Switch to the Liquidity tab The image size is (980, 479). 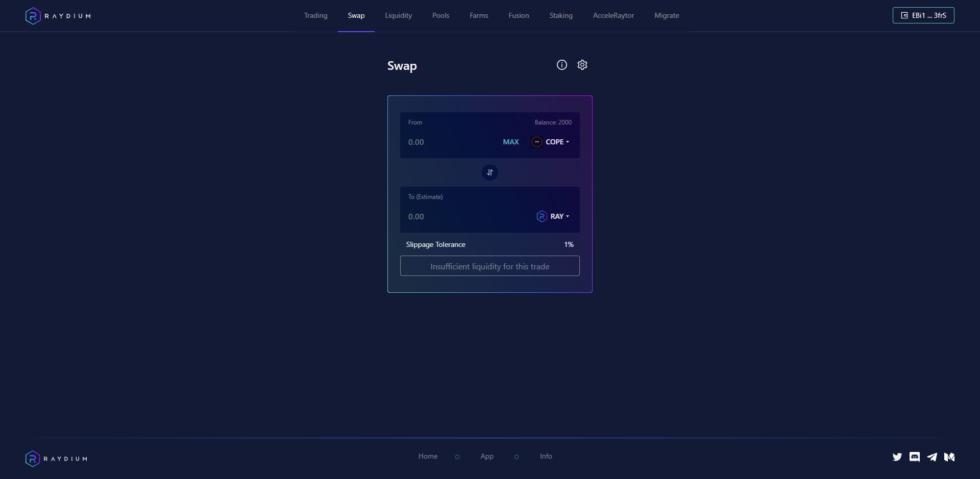[x=399, y=16]
